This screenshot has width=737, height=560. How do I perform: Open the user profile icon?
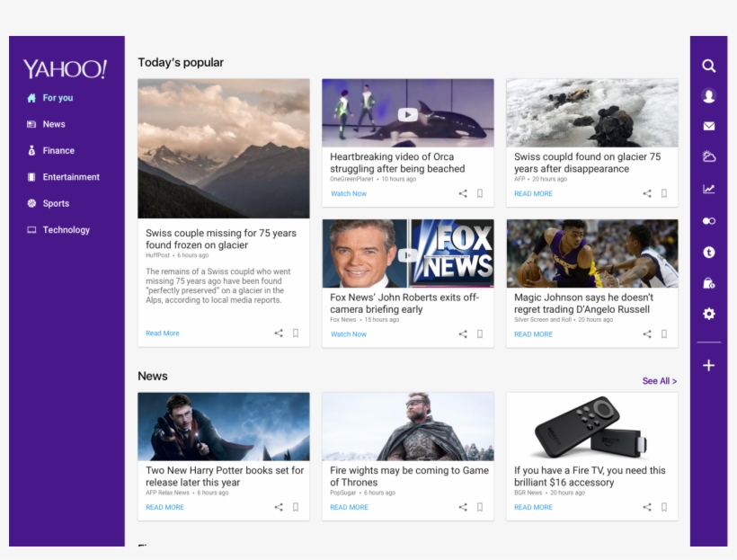[x=709, y=96]
